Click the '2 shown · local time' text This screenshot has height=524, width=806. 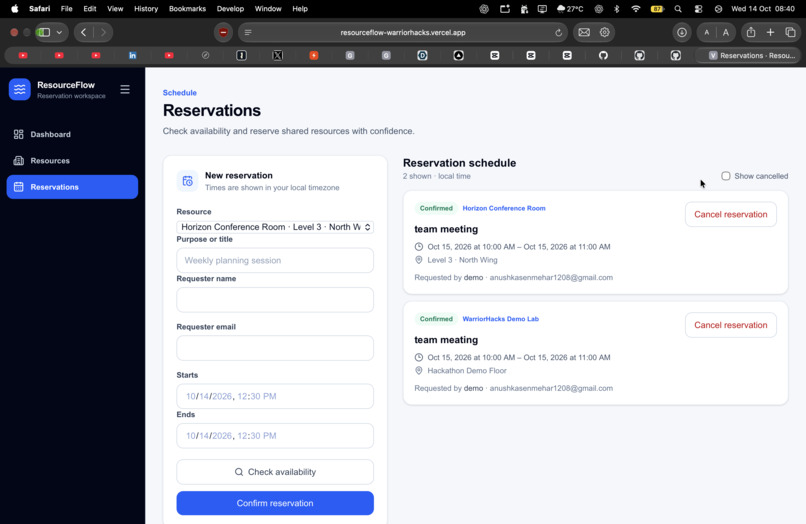tap(436, 176)
